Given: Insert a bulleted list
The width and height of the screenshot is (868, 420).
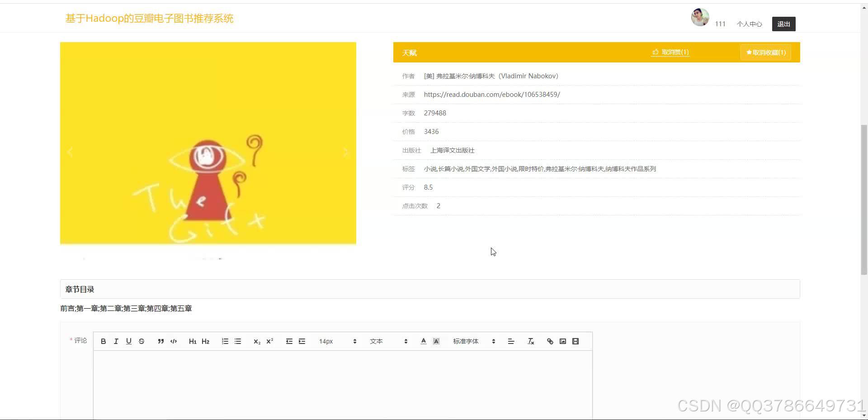Looking at the screenshot, I should 238,341.
